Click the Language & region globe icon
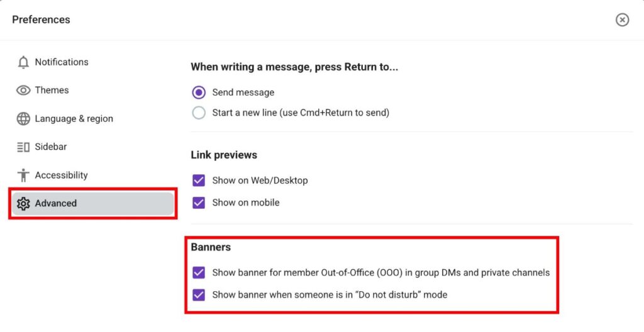 click(23, 119)
